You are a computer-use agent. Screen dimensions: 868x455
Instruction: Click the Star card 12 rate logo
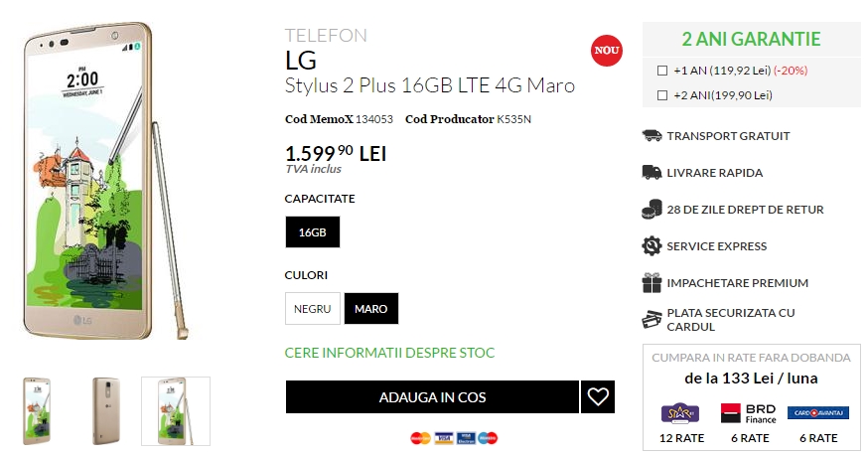coord(679,412)
